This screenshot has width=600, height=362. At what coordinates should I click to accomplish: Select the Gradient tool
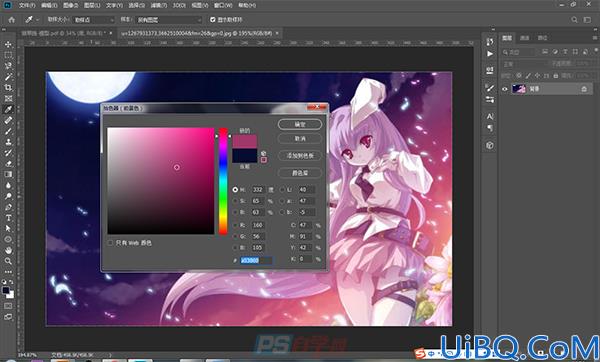tap(8, 174)
